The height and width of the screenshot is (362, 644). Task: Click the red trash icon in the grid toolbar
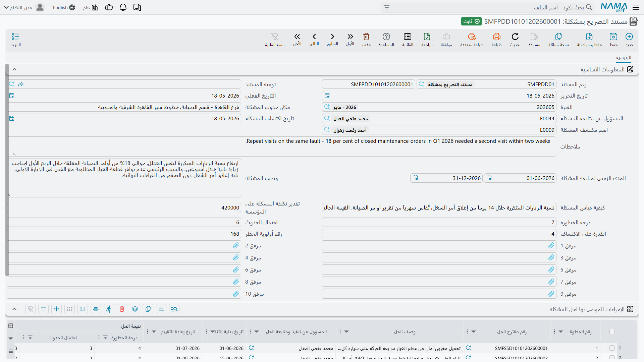[x=122, y=309]
